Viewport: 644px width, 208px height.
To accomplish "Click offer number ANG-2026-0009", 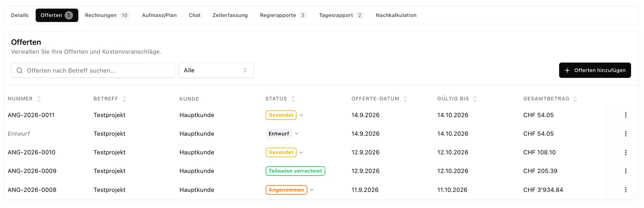I will [x=32, y=171].
